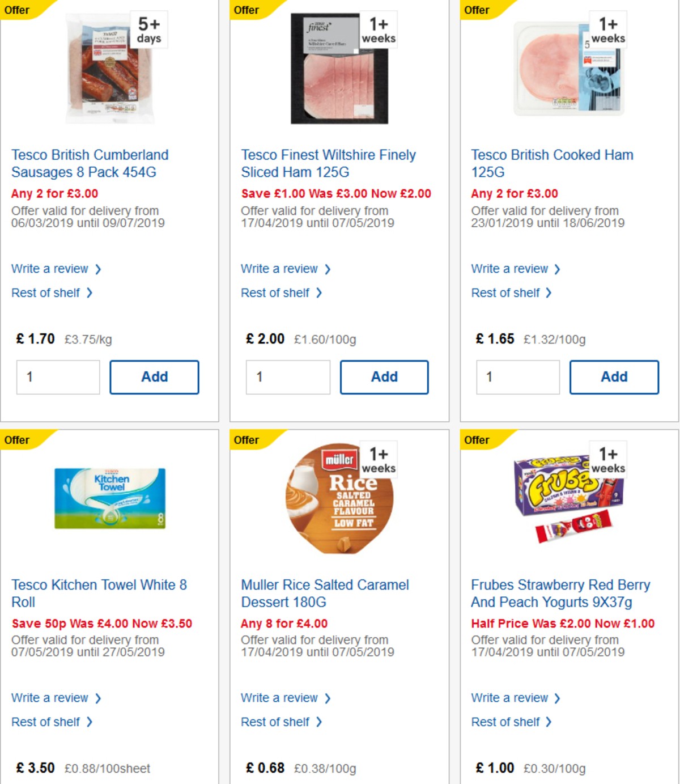The height and width of the screenshot is (784, 680).
Task: View the Muller Rice pot image
Action: point(341,499)
